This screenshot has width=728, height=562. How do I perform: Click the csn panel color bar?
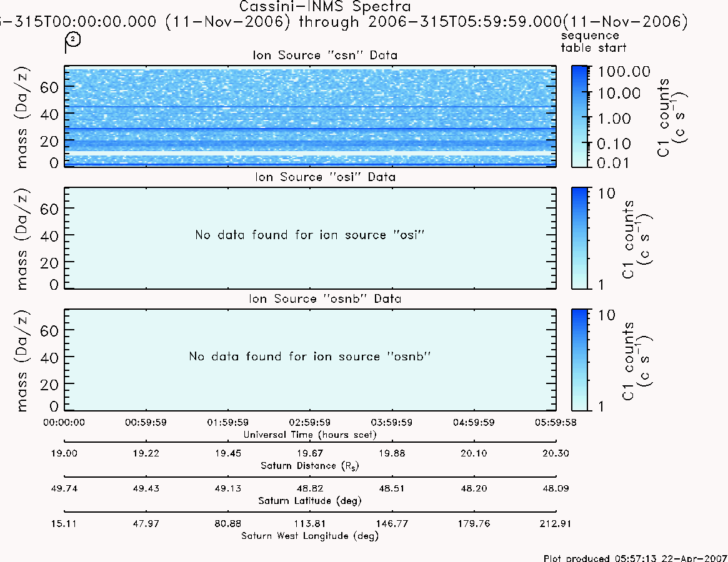[x=579, y=117]
